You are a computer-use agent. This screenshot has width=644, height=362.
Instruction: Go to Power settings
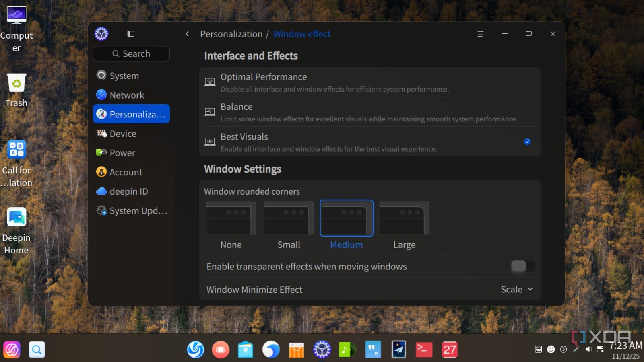[x=131, y=153]
